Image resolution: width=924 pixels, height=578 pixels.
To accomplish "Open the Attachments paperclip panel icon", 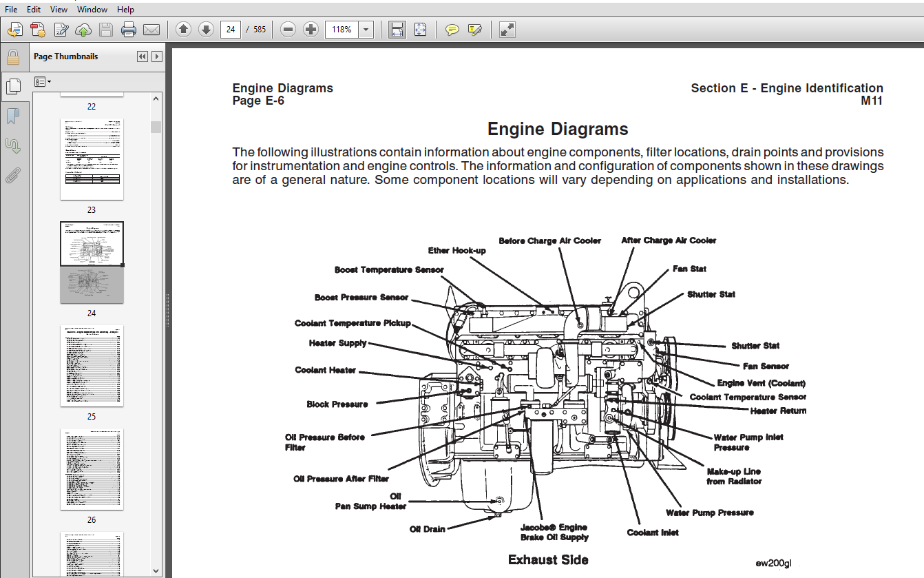I will (x=13, y=175).
